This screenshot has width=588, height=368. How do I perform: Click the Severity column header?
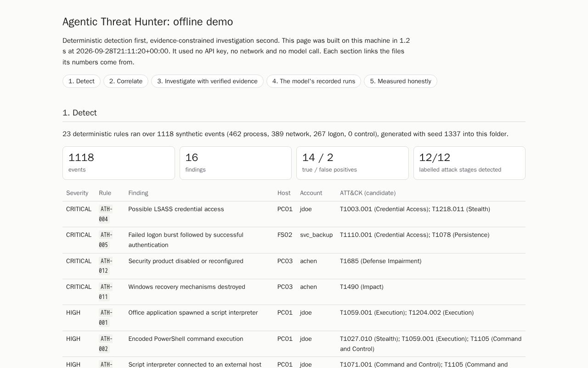(x=77, y=193)
